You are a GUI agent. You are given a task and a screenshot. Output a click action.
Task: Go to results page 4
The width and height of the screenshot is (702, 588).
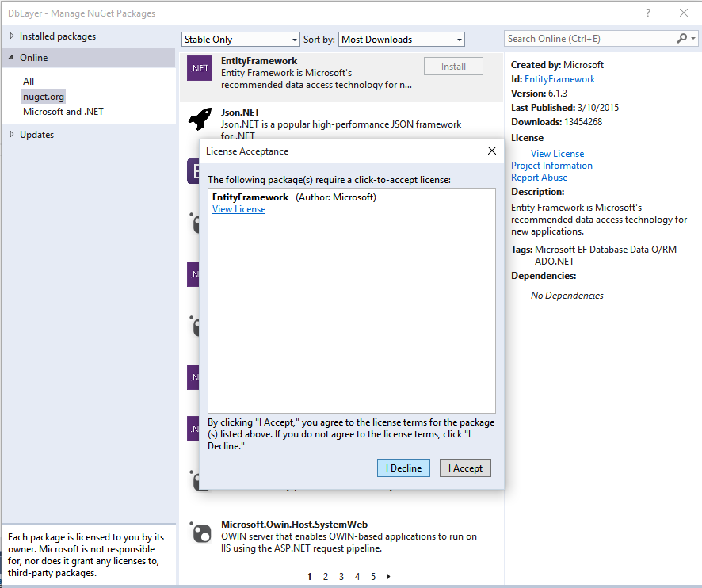[x=357, y=577]
